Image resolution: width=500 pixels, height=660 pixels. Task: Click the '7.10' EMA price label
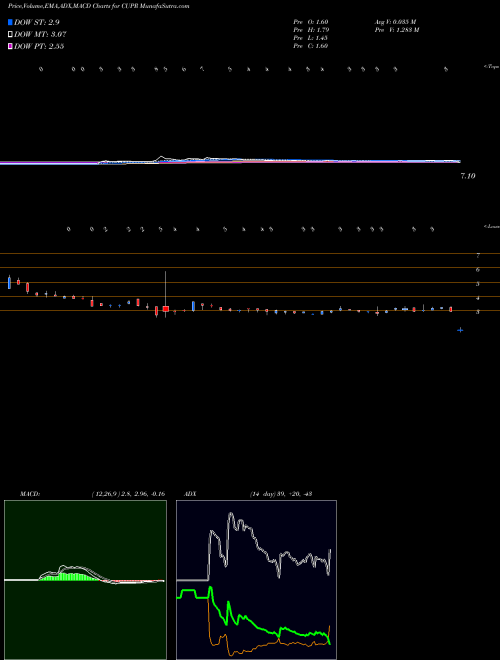(468, 176)
